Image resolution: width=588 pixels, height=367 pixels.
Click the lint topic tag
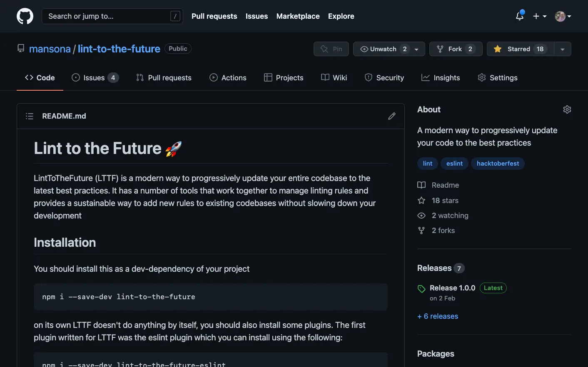[x=428, y=164]
